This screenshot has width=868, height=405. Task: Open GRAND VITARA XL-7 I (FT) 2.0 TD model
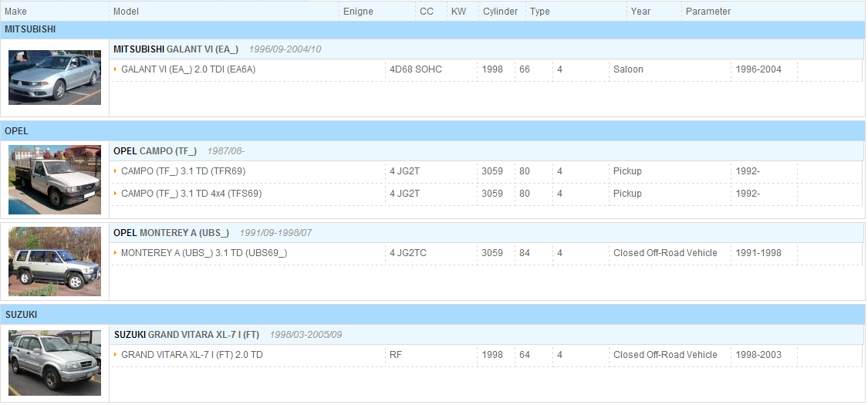point(192,355)
